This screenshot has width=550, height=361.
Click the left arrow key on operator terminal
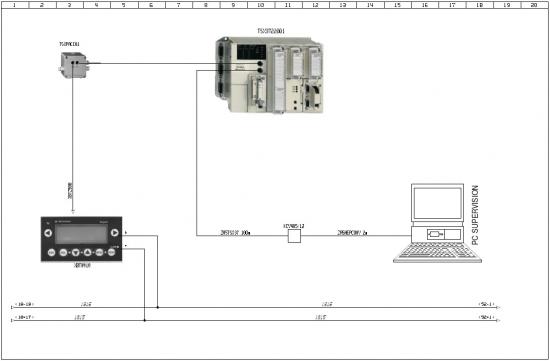point(48,233)
